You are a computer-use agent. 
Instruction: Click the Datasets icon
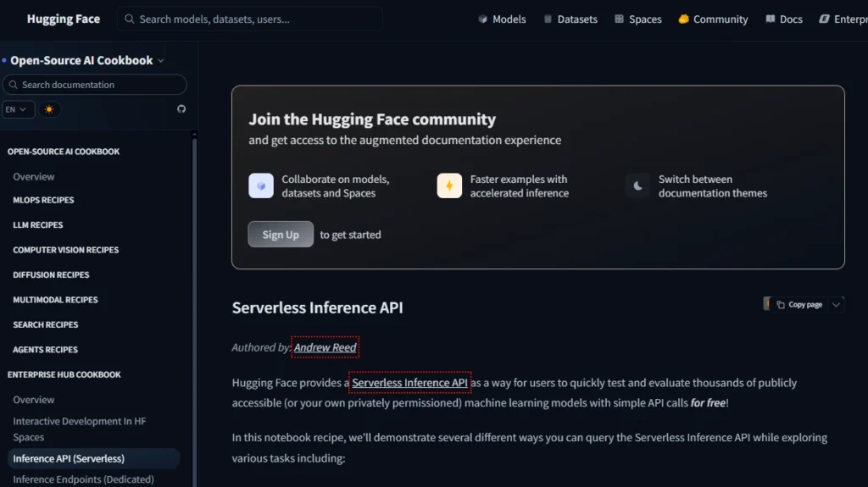pyautogui.click(x=548, y=19)
